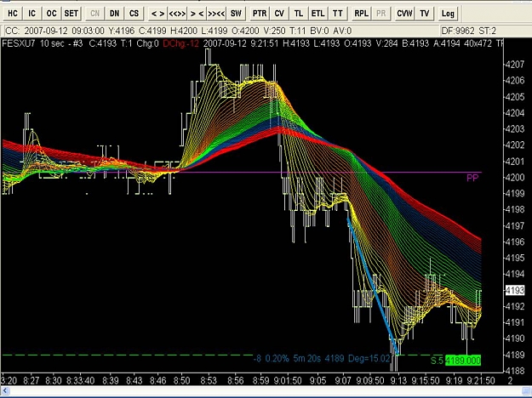Click the ST:2 status text
532x398 pixels.
pyautogui.click(x=488, y=31)
